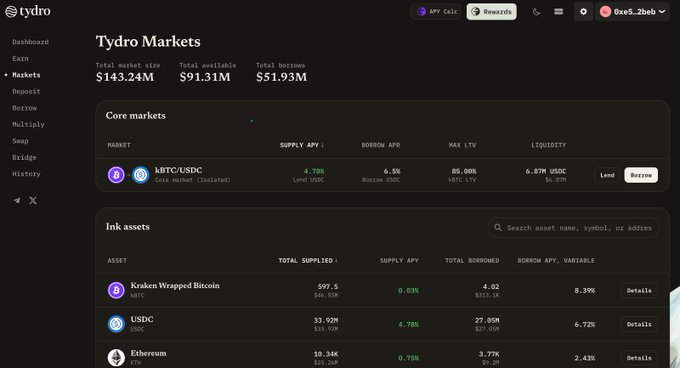Click Borrow button for kBTC/USDC market
The width and height of the screenshot is (680, 368).
coord(641,175)
